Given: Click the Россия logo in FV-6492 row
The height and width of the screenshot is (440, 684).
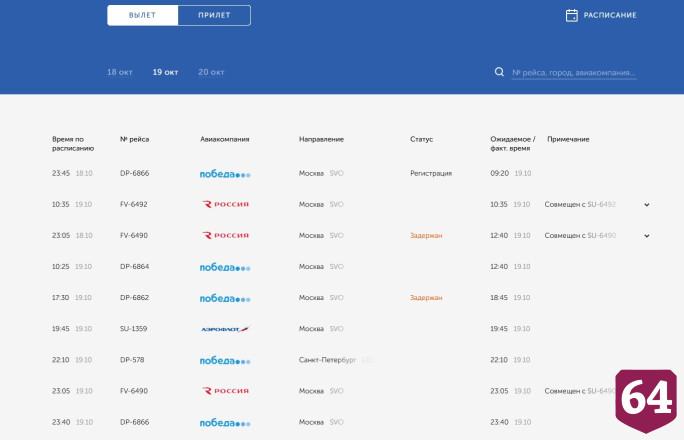Looking at the screenshot, I should pos(226,204).
